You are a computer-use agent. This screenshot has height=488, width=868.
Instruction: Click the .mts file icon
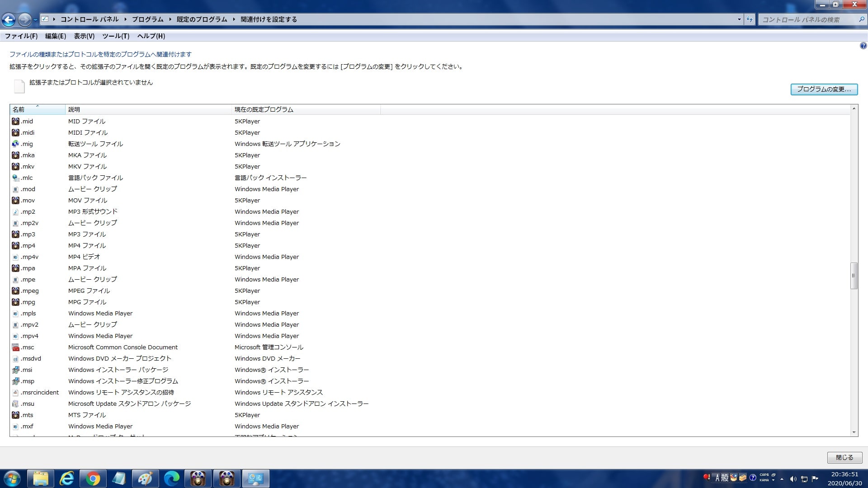pos(15,415)
